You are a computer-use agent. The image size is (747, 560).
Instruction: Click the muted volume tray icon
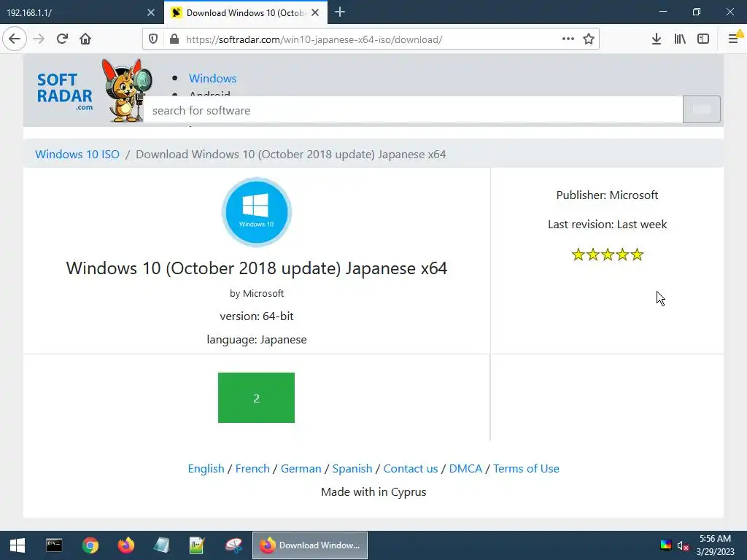pyautogui.click(x=683, y=545)
